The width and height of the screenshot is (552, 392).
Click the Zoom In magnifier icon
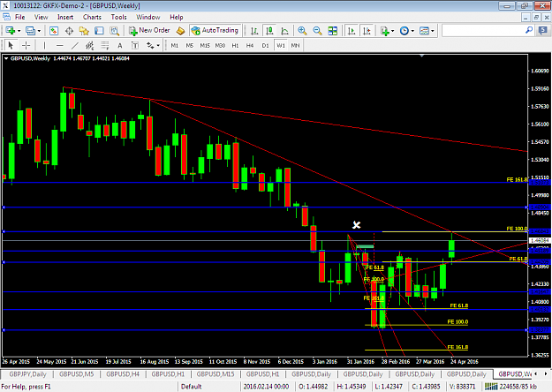point(302,31)
